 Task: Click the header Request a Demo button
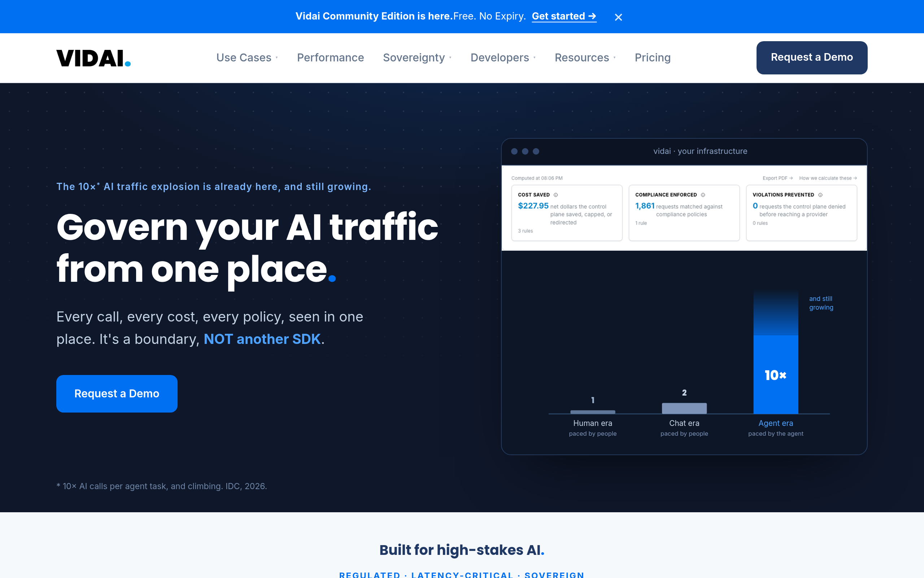click(812, 58)
